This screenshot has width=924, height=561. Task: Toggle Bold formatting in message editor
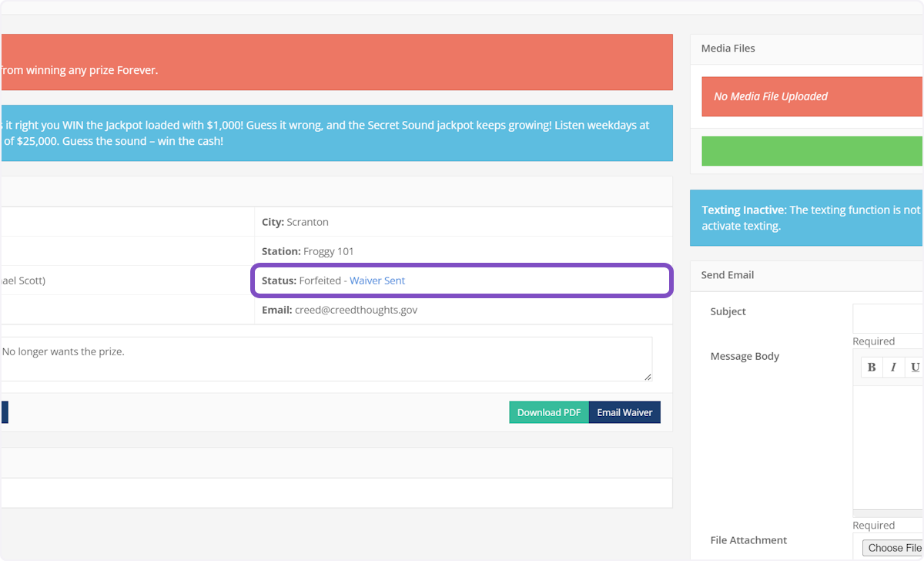tap(872, 367)
